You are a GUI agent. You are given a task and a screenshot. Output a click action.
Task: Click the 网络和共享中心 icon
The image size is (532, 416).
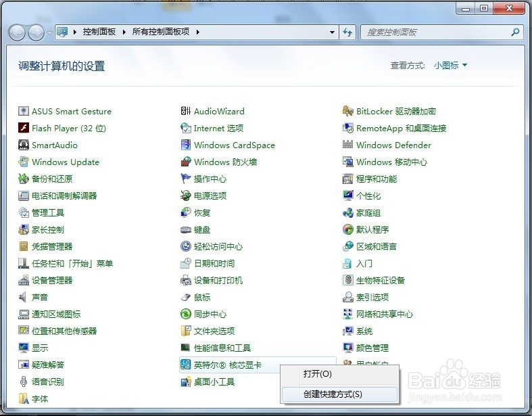pos(347,314)
